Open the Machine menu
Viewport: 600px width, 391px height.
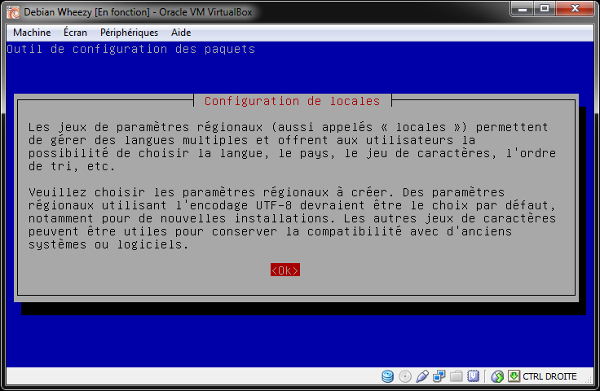[32, 33]
